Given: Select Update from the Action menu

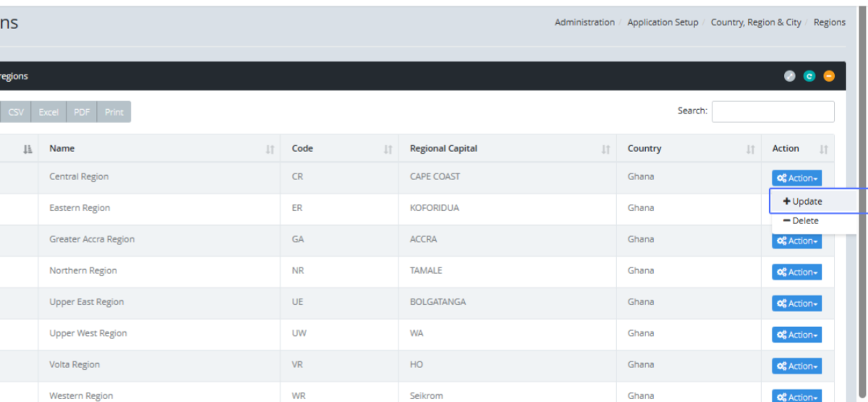Looking at the screenshot, I should coord(803,202).
